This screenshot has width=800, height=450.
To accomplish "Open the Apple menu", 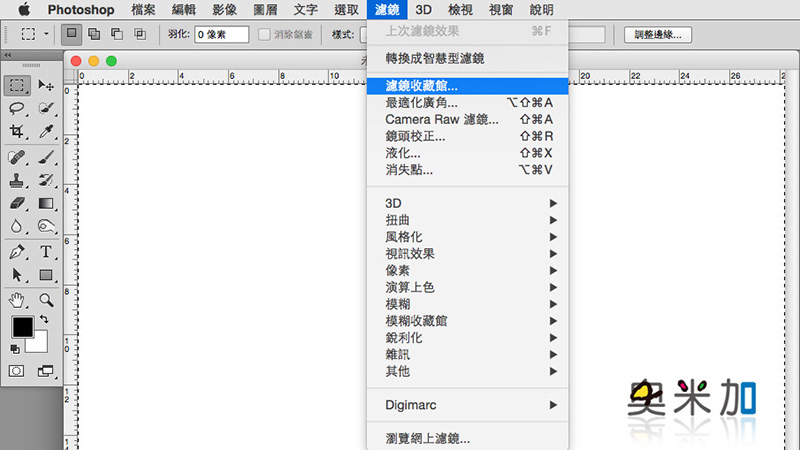I will [x=23, y=9].
